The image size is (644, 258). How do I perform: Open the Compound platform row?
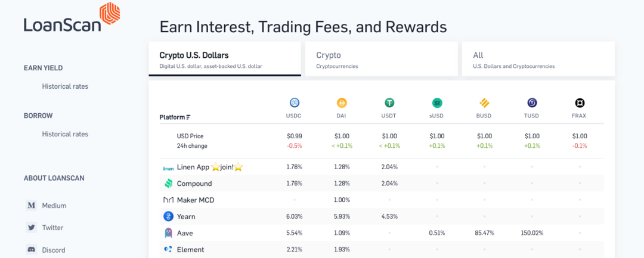194,184
